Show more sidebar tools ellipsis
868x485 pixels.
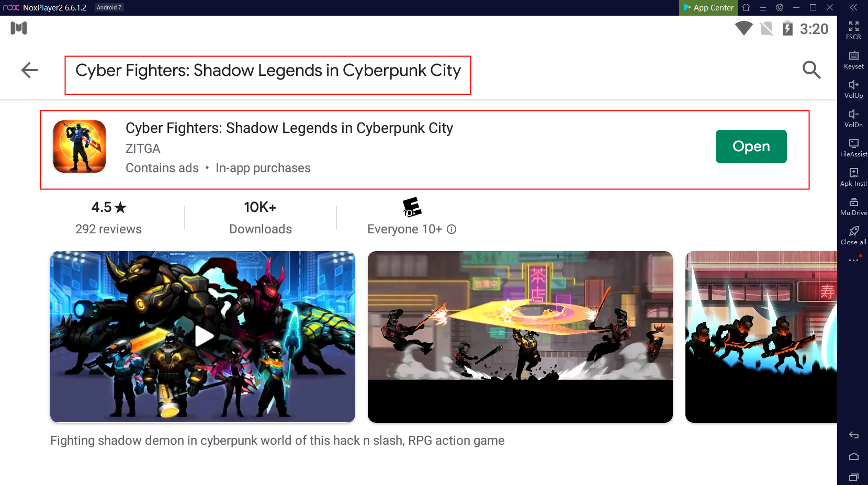pos(853,260)
